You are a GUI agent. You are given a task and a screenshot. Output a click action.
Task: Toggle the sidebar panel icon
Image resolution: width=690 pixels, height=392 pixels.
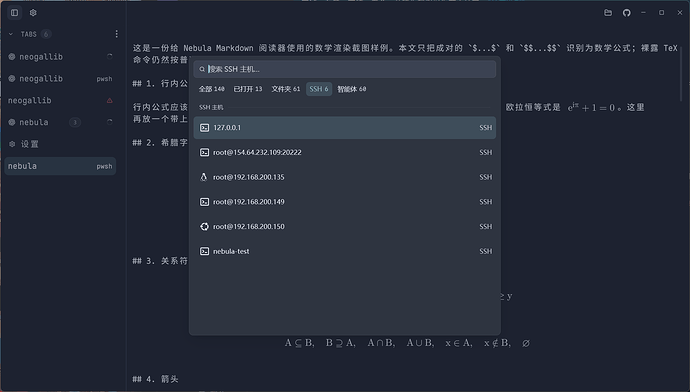coord(15,13)
